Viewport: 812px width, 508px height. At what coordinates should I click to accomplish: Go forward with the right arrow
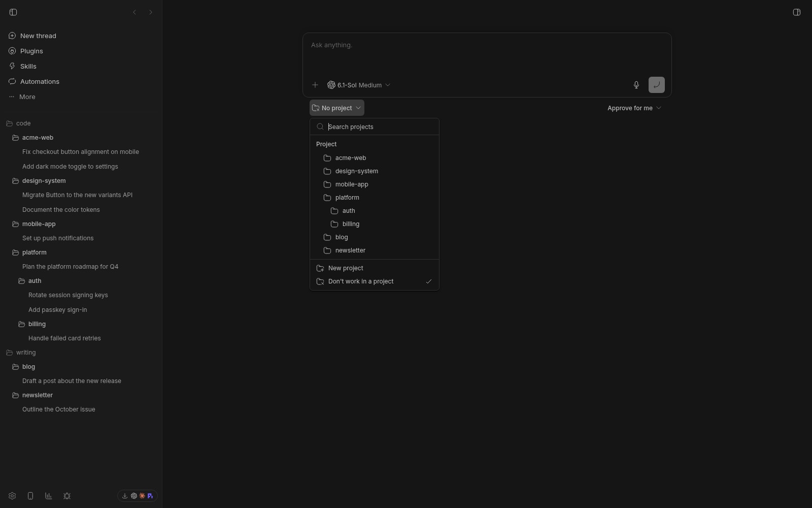coord(151,12)
